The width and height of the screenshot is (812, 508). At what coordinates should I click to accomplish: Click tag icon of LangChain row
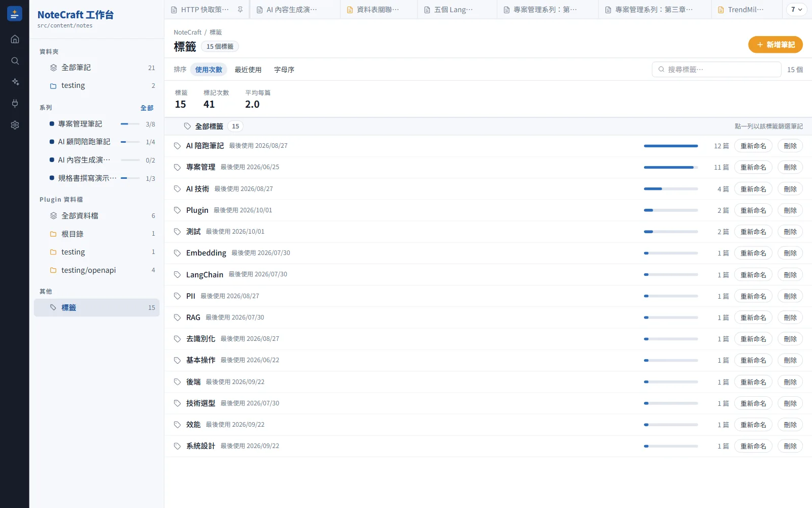(177, 275)
